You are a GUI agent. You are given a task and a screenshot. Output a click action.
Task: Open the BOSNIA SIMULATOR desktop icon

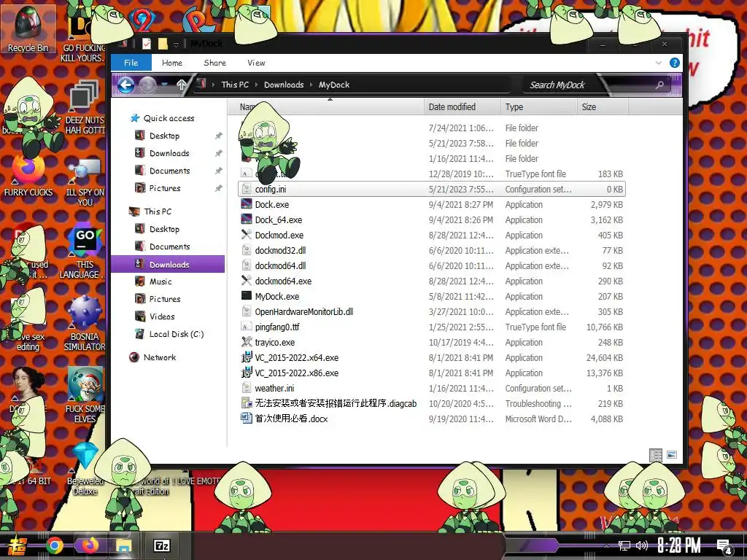[85, 324]
